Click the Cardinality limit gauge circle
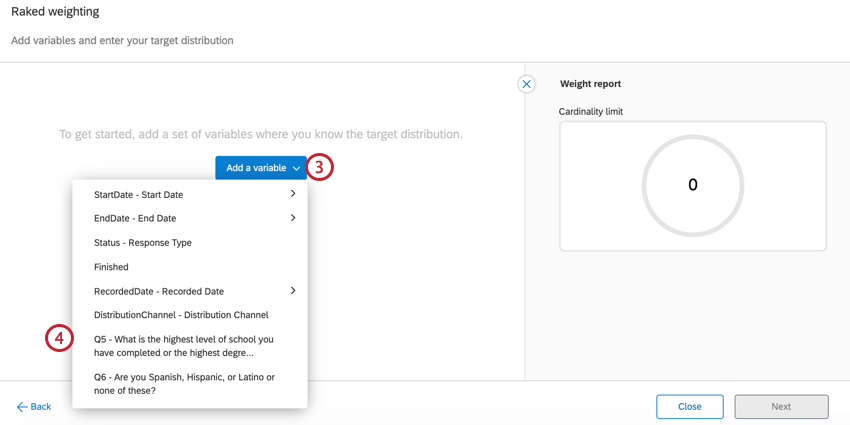The image size is (850, 425). pos(692,185)
